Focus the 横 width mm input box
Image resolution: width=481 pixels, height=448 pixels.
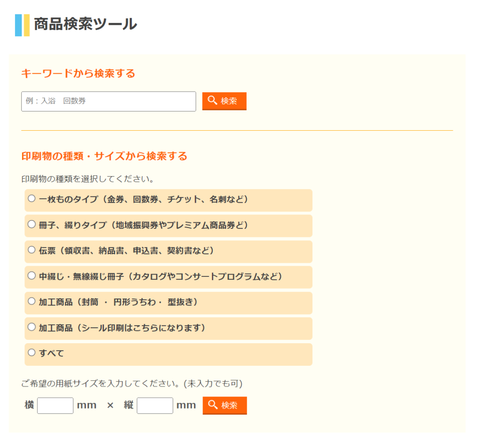(55, 405)
